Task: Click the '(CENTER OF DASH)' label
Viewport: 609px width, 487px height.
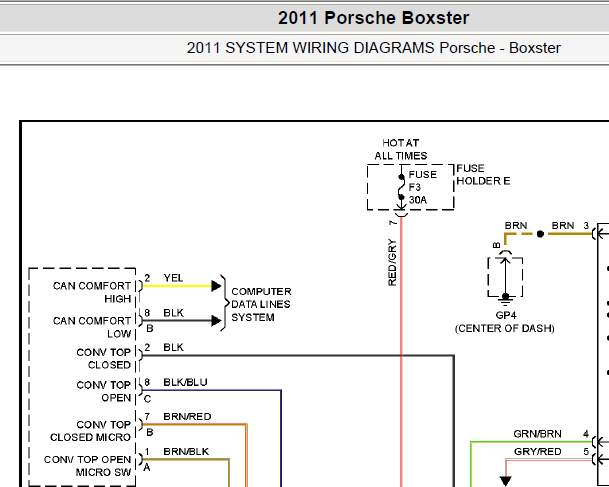Action: coord(504,329)
